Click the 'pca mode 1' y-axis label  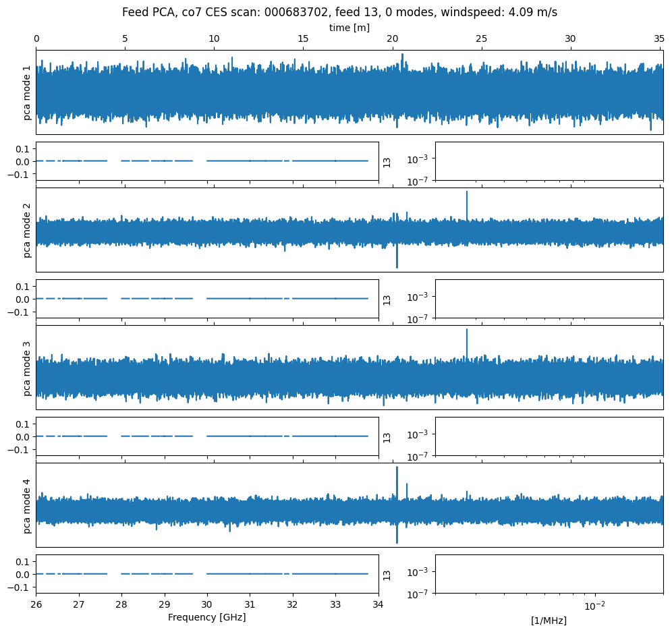tap(28, 92)
